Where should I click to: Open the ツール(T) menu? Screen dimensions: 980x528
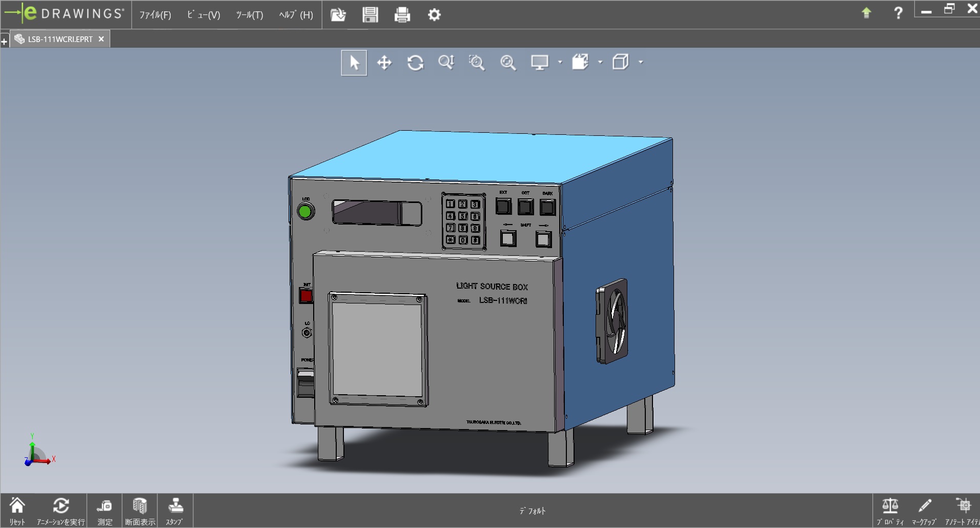click(250, 15)
